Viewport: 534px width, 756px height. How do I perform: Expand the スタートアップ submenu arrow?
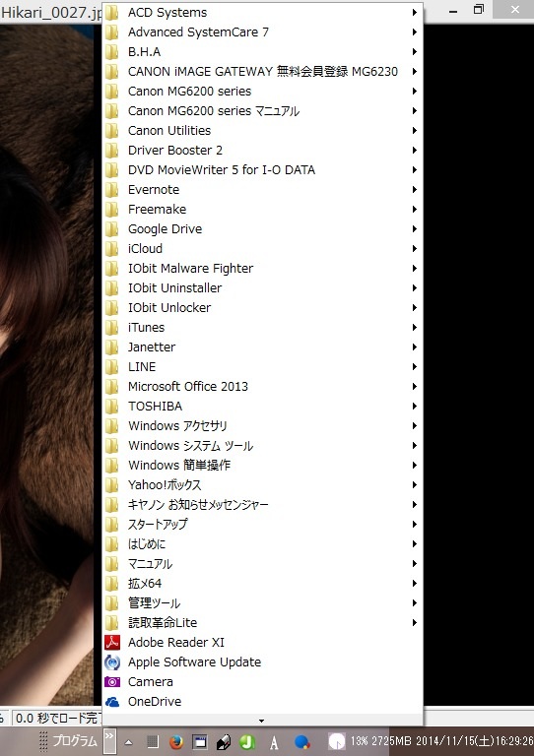tap(415, 524)
